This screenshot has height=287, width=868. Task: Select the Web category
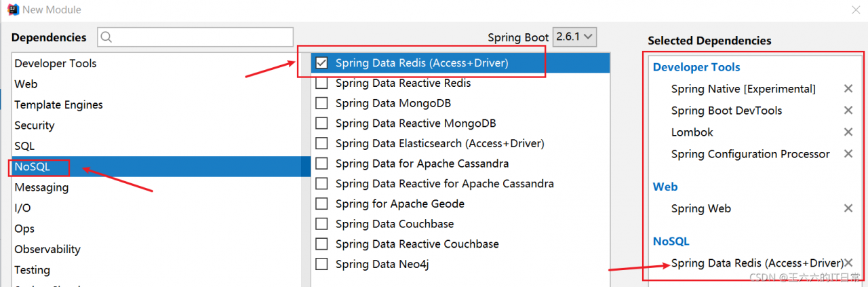pyautogui.click(x=157, y=84)
